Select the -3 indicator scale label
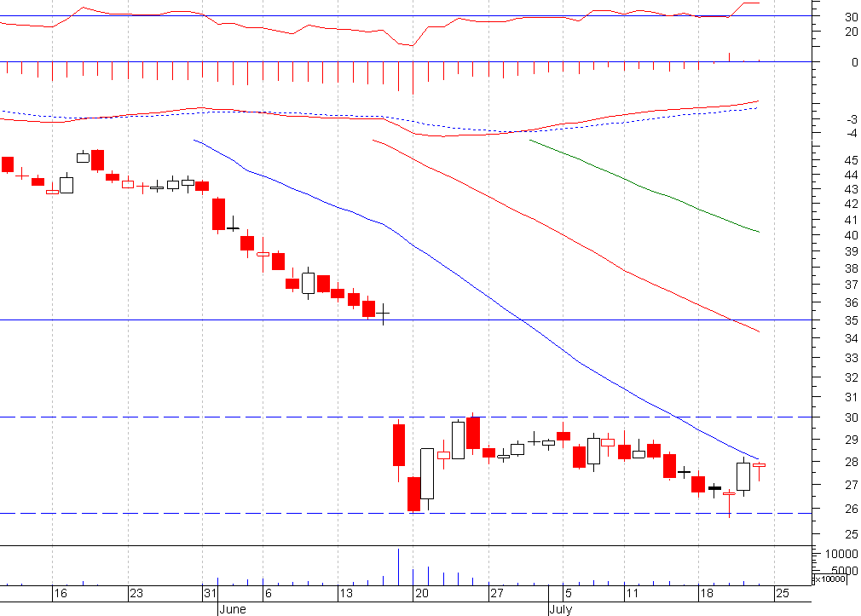The height and width of the screenshot is (616, 861). 852,119
